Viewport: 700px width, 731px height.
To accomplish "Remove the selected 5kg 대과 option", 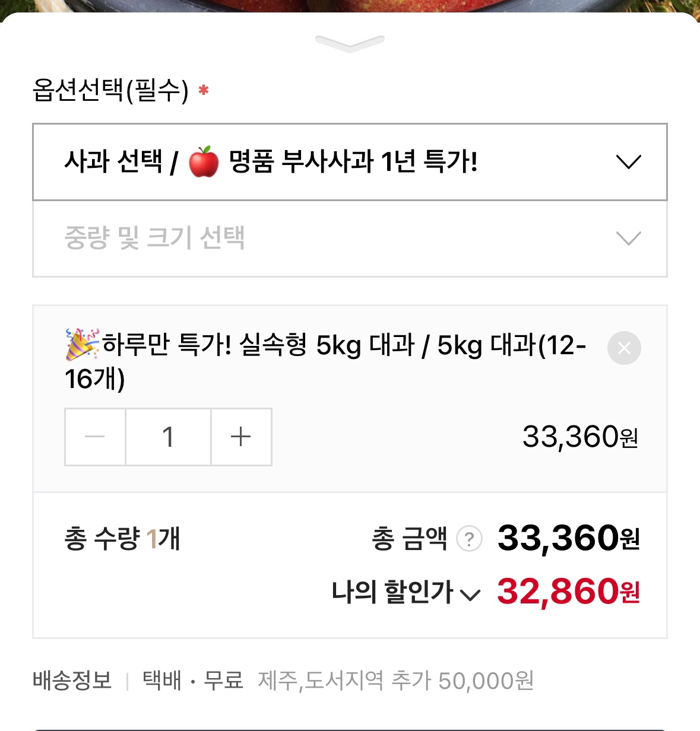I will point(623,348).
